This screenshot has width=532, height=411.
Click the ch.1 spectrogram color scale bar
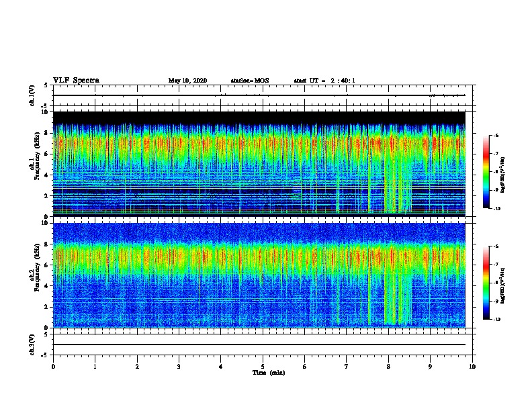(486, 172)
